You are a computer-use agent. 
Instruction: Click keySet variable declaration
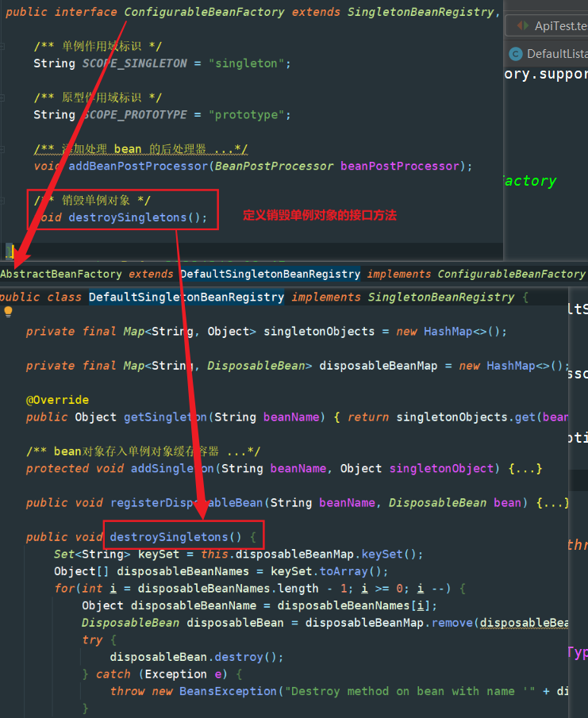click(159, 555)
